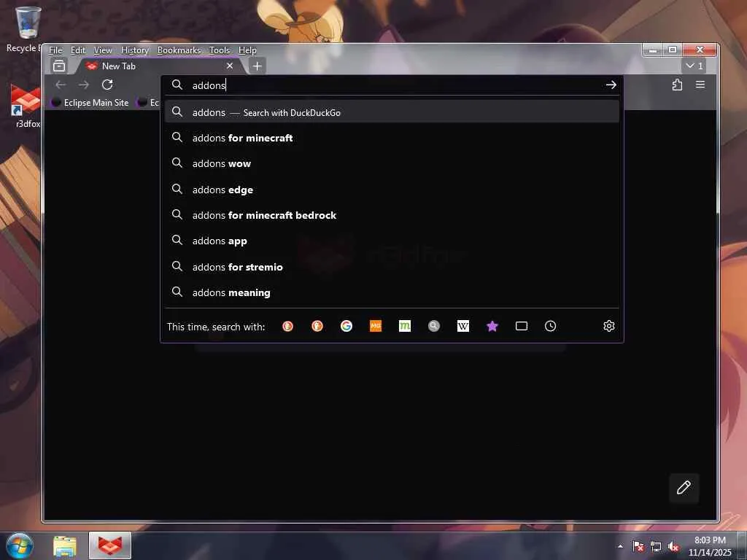Select the Recycle Bin desktop icon
This screenshot has height=560, width=747.
26,28
